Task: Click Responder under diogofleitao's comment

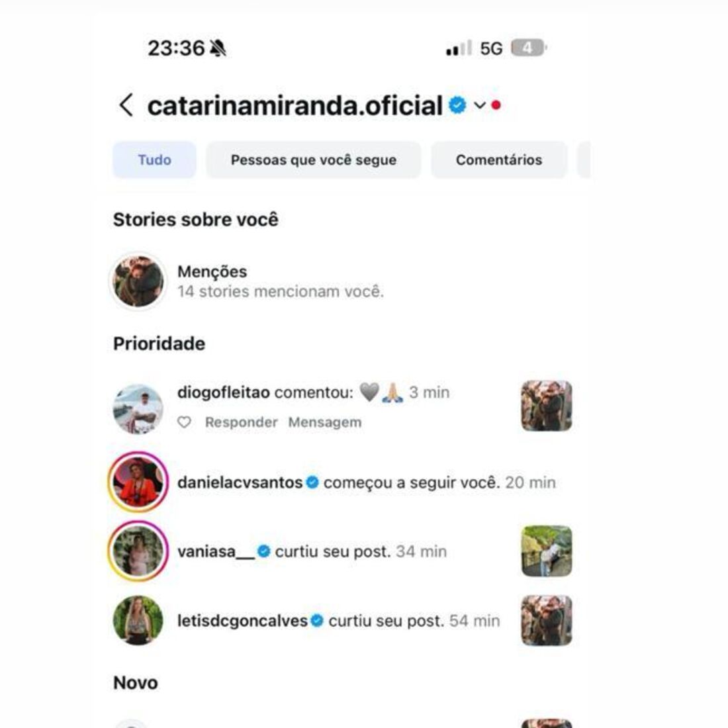Action: [x=241, y=422]
